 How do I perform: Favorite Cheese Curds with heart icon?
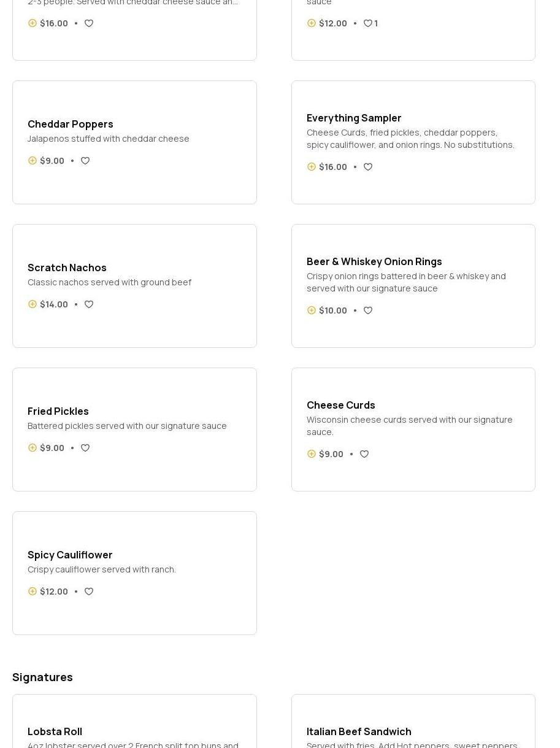click(x=364, y=454)
